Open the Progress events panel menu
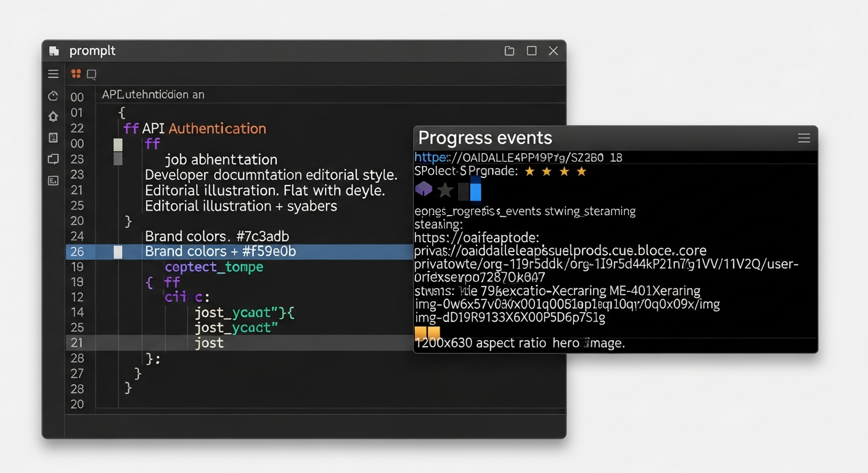Screen dimensions: 868x473 (804, 138)
